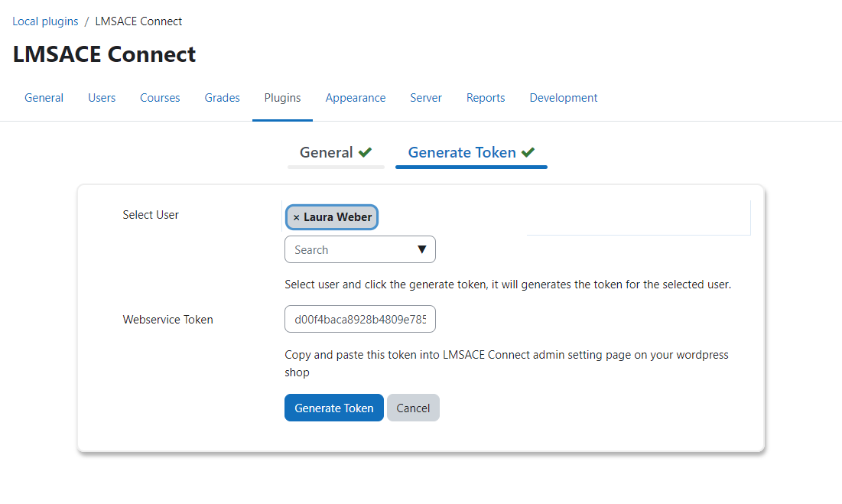Click the Select User label
842x504 pixels.
coord(151,215)
